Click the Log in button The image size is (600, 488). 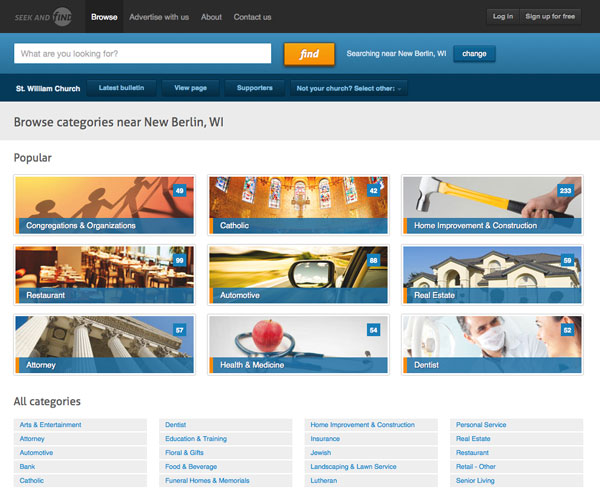(x=502, y=16)
